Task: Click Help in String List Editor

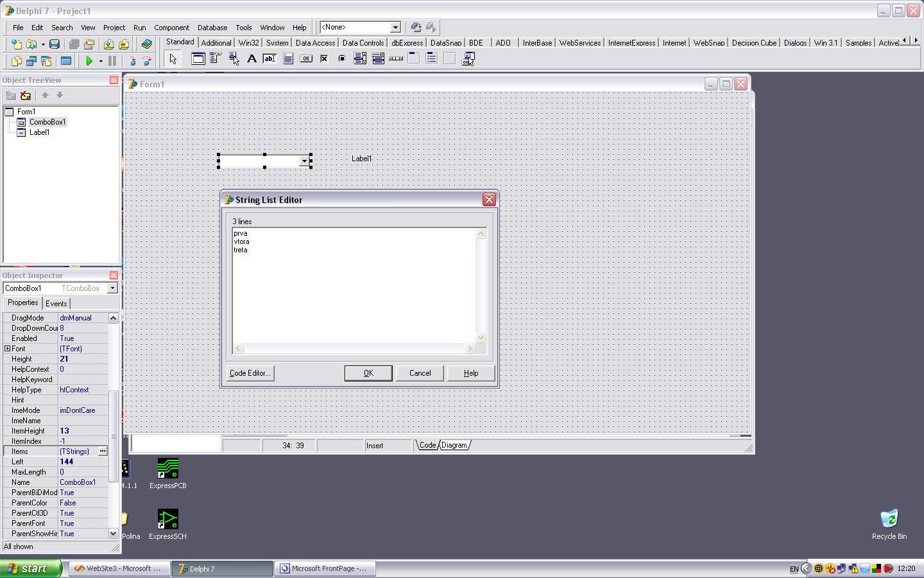Action: click(471, 373)
